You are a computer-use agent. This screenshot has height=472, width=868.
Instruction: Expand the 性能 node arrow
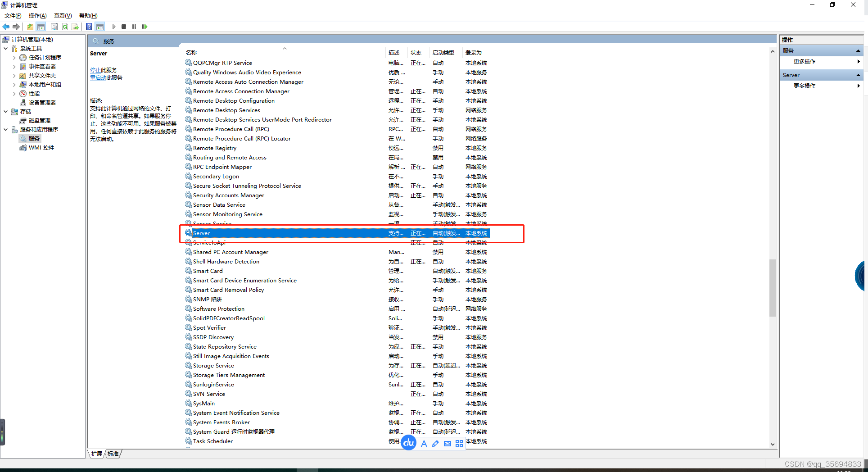(x=14, y=94)
